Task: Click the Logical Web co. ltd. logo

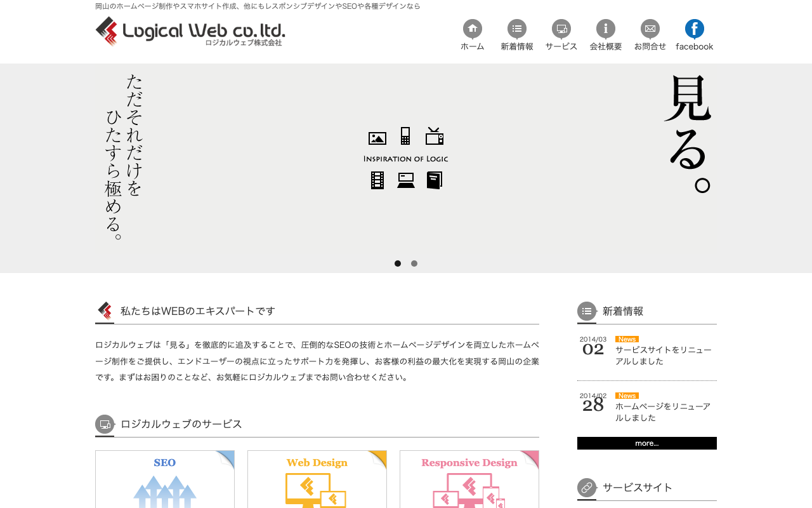Action: [x=190, y=31]
